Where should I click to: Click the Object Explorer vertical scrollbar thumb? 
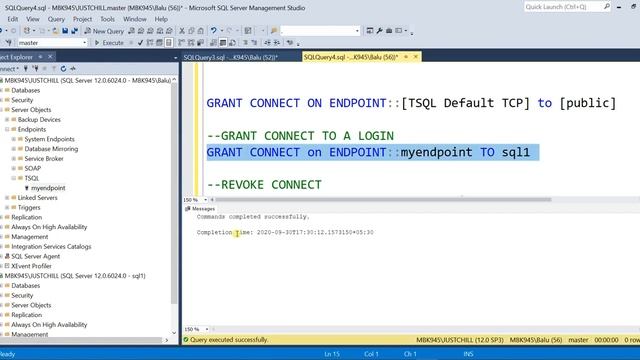point(174,194)
